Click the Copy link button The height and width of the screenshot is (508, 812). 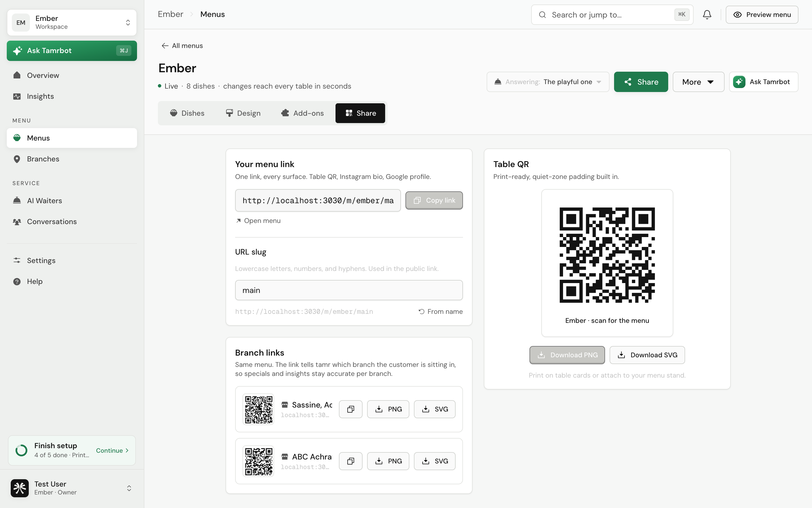coord(434,201)
